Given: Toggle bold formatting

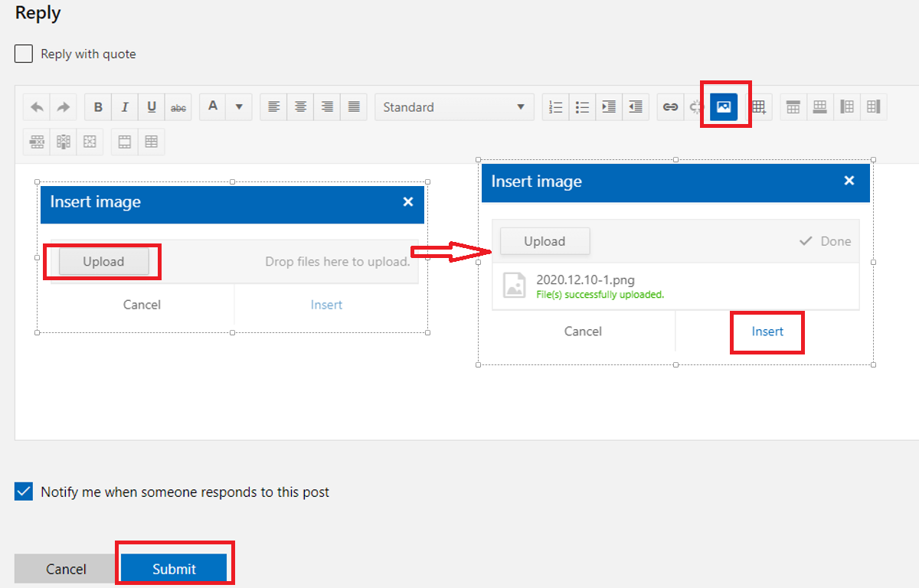Looking at the screenshot, I should point(98,107).
